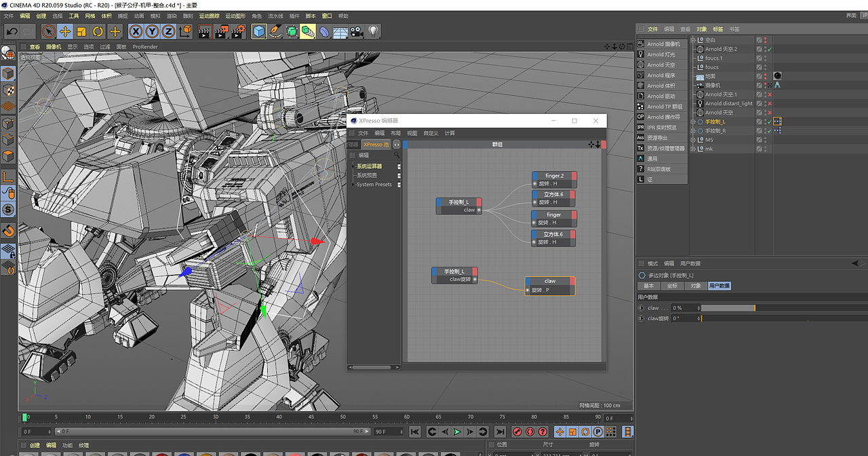Adjust the claw percentage slider
Viewport: 868px width, 456px height.
pyautogui.click(x=784, y=308)
